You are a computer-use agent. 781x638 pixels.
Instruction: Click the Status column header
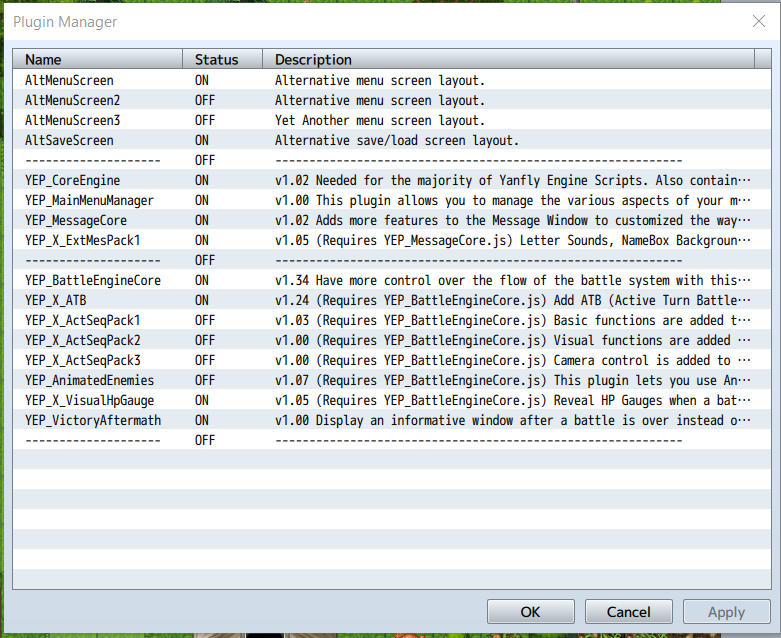point(222,59)
